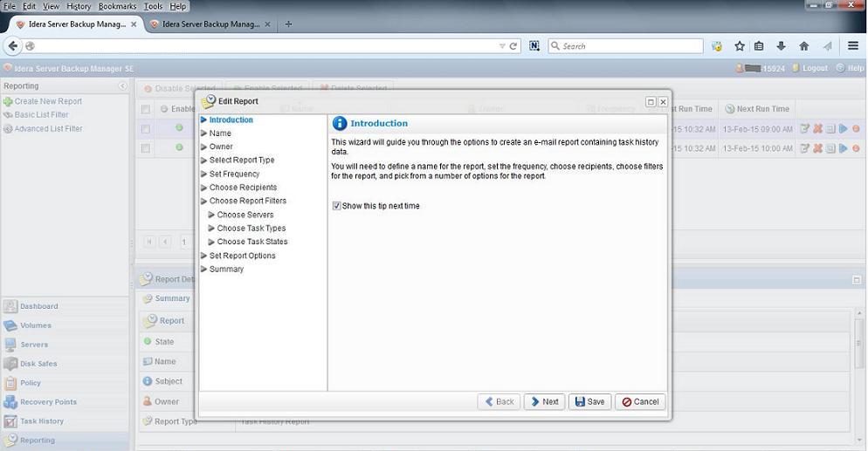Open the Policy section in sidebar

click(x=22, y=382)
